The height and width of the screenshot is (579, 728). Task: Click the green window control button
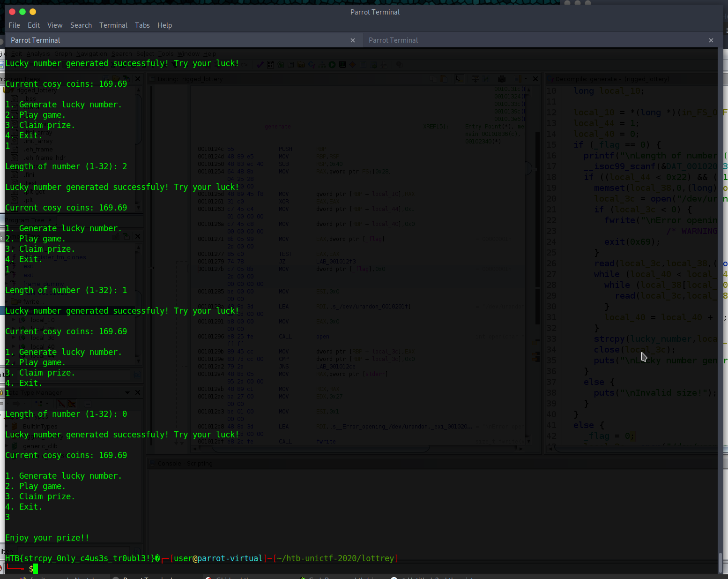pos(22,12)
